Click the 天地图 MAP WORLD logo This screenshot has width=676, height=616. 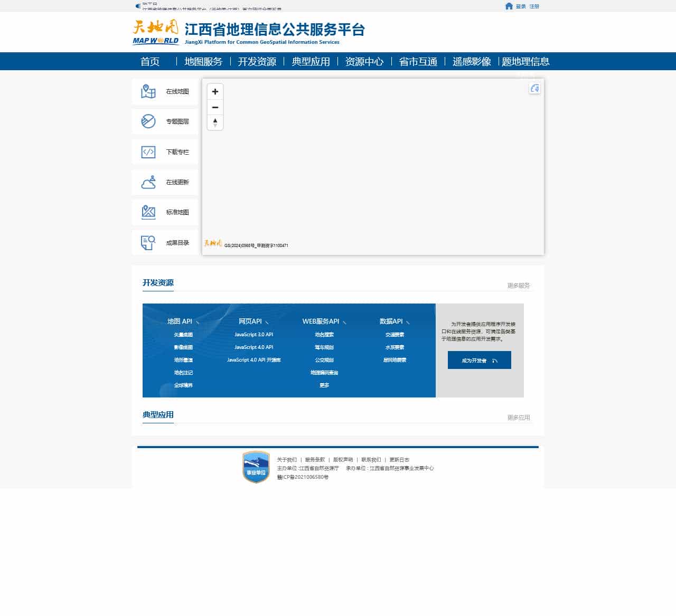point(156,32)
